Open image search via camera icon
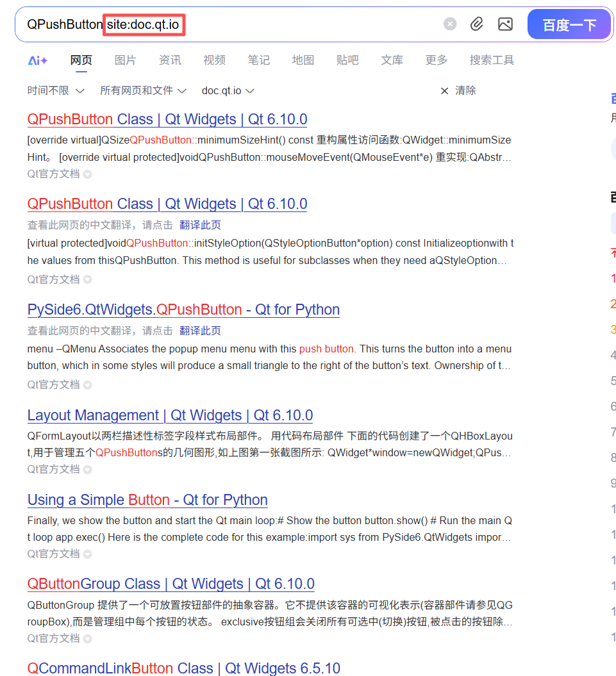The width and height of the screenshot is (616, 676). tap(505, 24)
